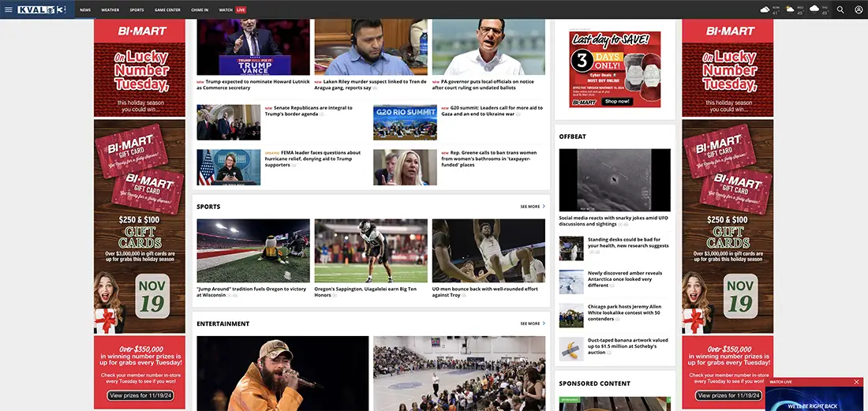Image resolution: width=868 pixels, height=411 pixels.
Task: Click the Senate Republicans group thumbnail
Action: coord(229,122)
